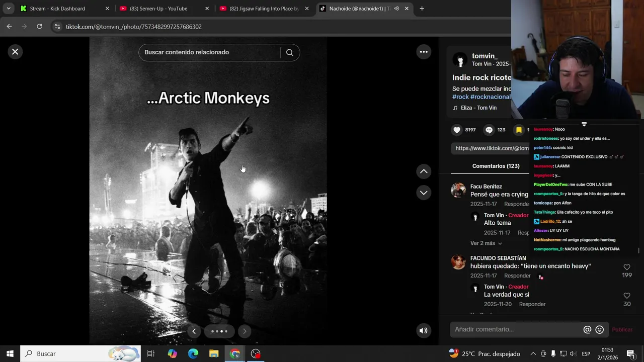
Task: Open comments via speech bubble icon
Action: pos(489,130)
